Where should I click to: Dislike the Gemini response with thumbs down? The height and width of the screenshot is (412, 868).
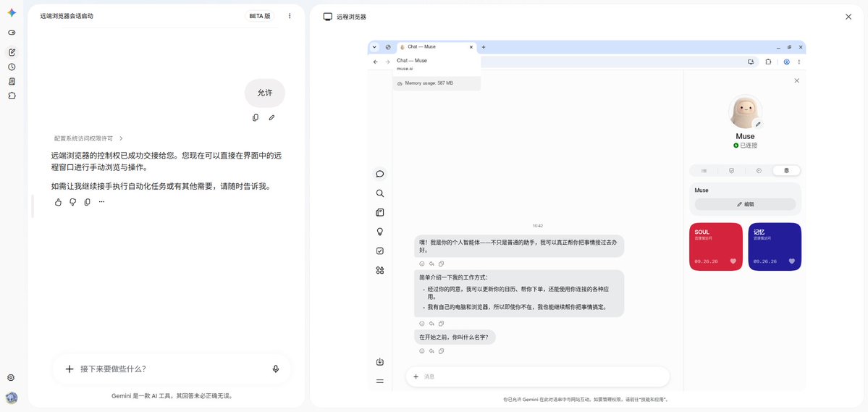pos(72,202)
